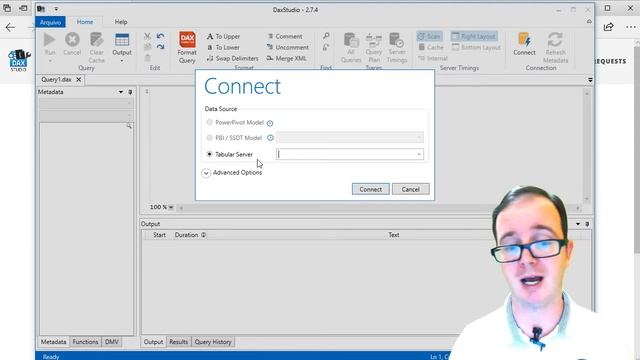Toggle the Internal server timing option
Screen dimensions: 640x360
tap(433, 58)
